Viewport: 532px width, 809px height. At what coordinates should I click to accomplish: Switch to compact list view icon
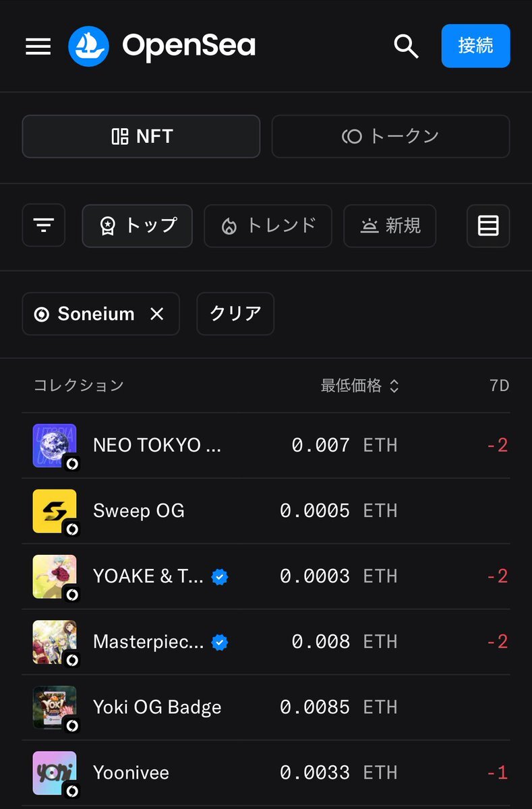488,226
